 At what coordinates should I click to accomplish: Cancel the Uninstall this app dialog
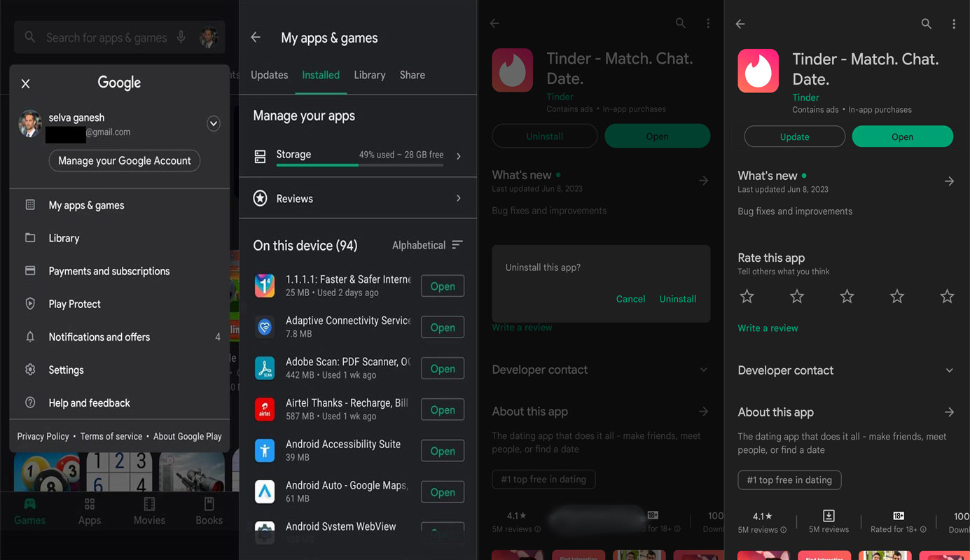[630, 299]
